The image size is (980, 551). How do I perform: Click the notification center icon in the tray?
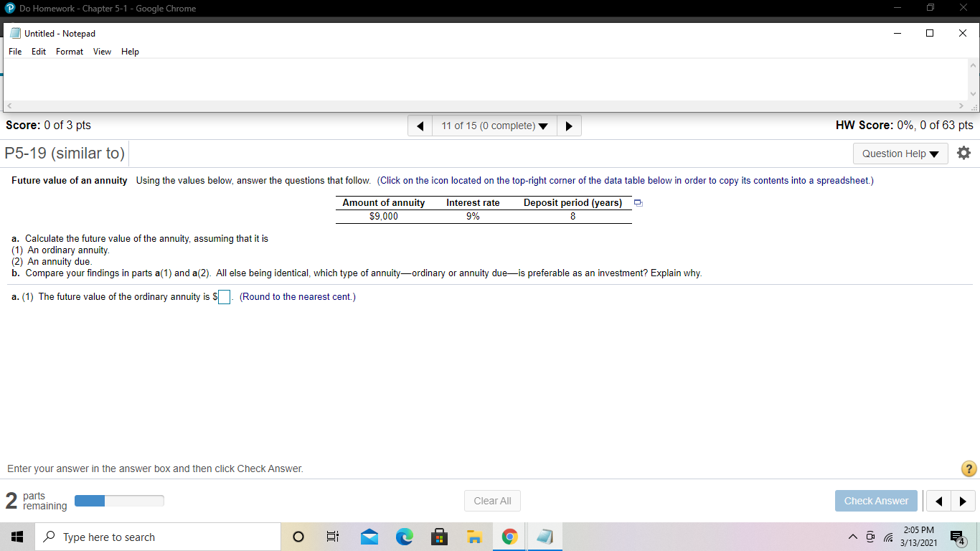point(956,536)
